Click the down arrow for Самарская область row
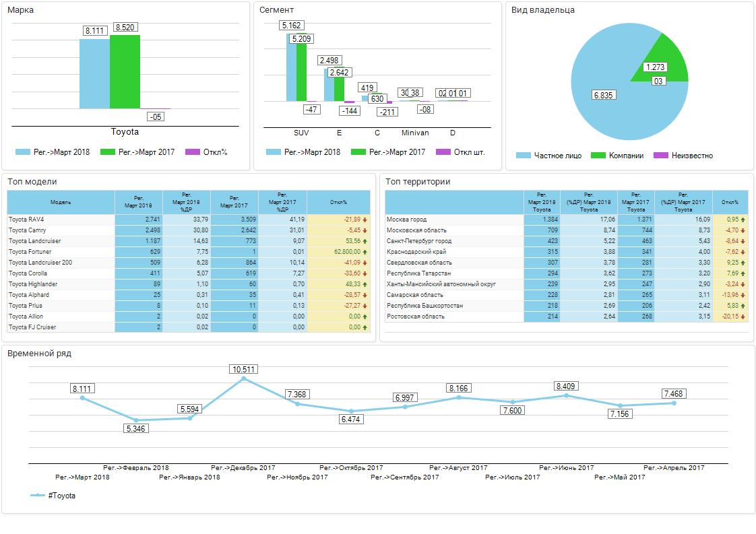 [x=743, y=295]
